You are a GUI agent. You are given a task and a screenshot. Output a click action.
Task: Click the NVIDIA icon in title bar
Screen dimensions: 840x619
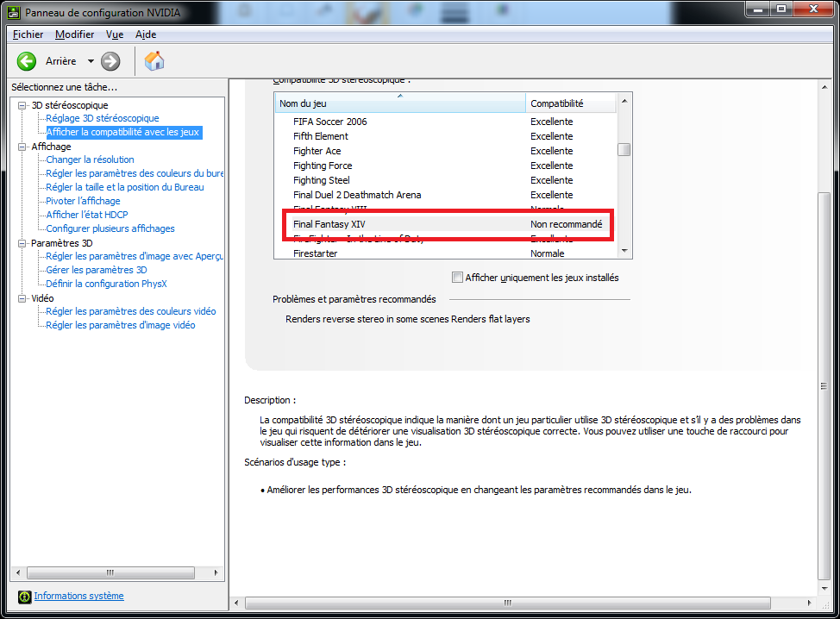[14, 12]
